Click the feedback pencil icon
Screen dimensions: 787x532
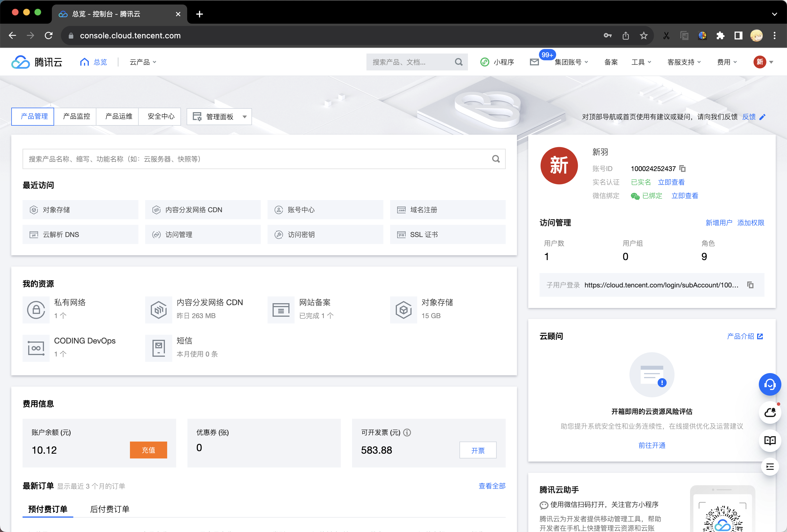coord(762,117)
